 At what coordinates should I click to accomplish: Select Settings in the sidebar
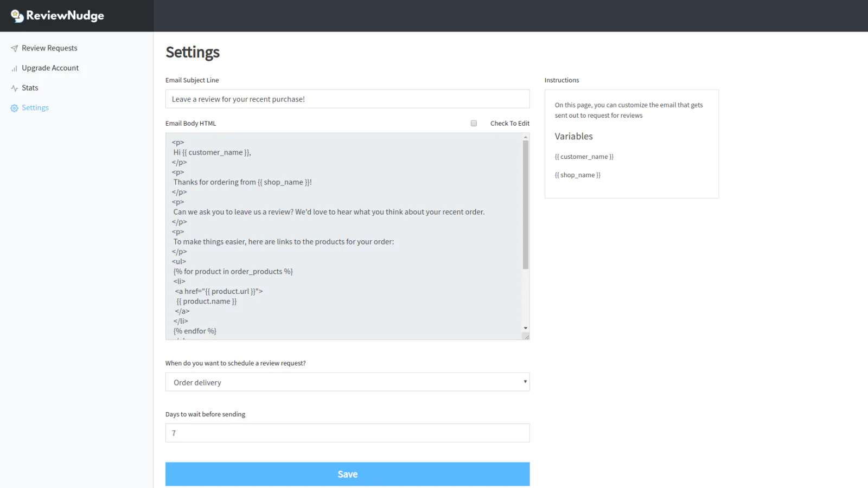point(35,108)
